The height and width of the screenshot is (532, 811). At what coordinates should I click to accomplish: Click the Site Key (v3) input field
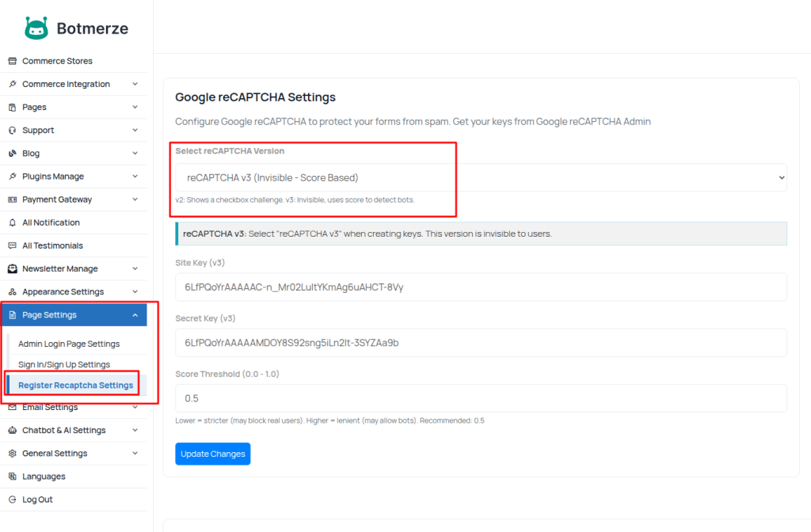pos(481,287)
